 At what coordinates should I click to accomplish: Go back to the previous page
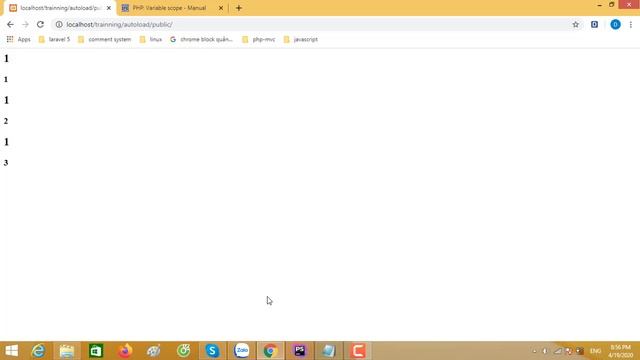[x=10, y=24]
